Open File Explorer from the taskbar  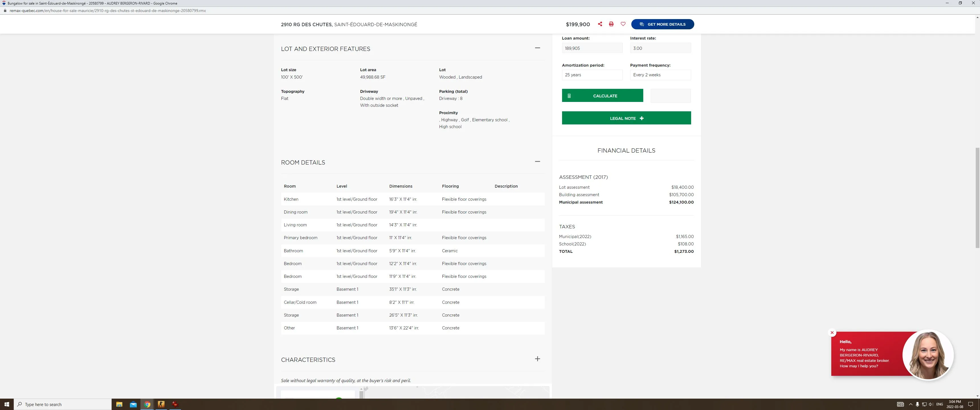tap(119, 404)
